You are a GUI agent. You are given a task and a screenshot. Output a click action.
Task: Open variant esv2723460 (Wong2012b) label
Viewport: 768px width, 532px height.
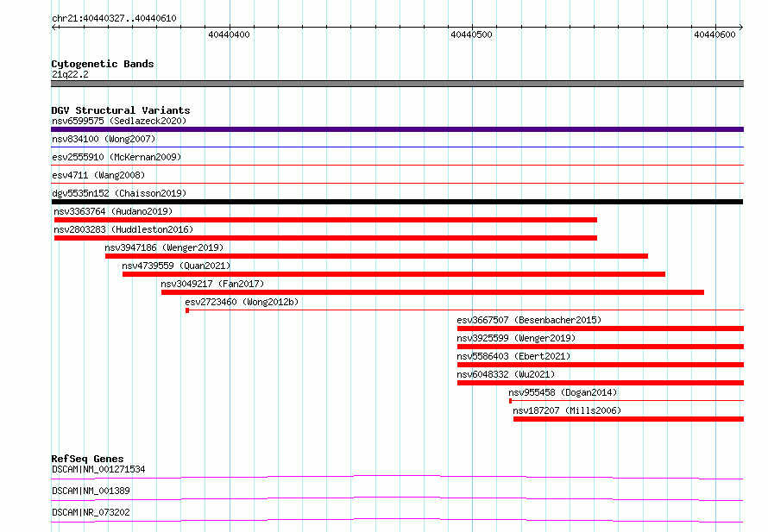coord(242,302)
